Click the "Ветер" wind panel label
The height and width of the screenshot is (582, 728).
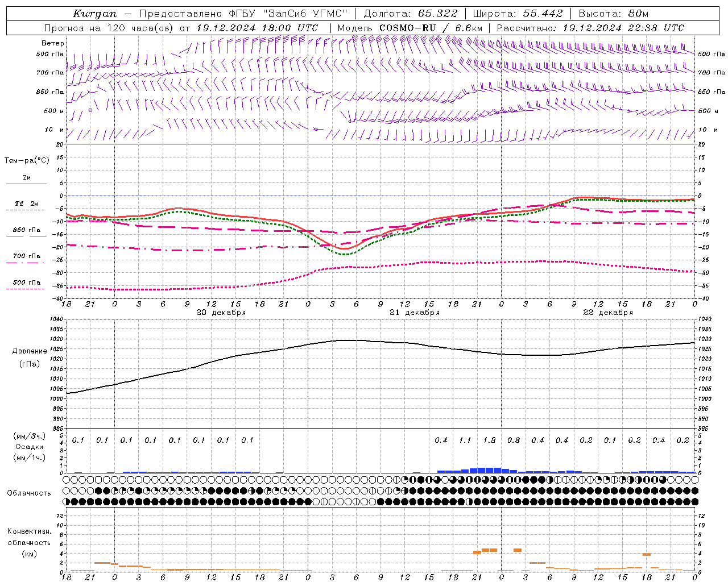53,43
